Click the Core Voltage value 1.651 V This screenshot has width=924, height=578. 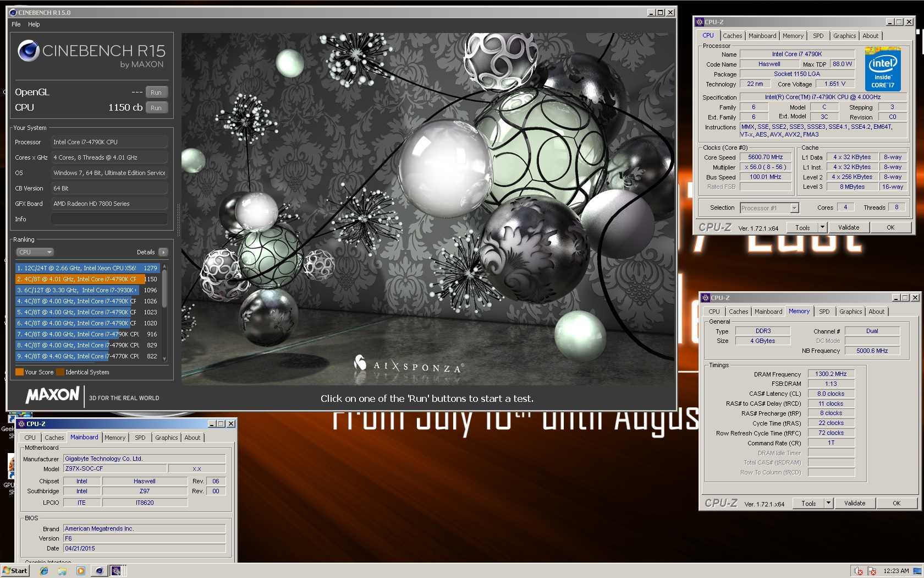(834, 84)
